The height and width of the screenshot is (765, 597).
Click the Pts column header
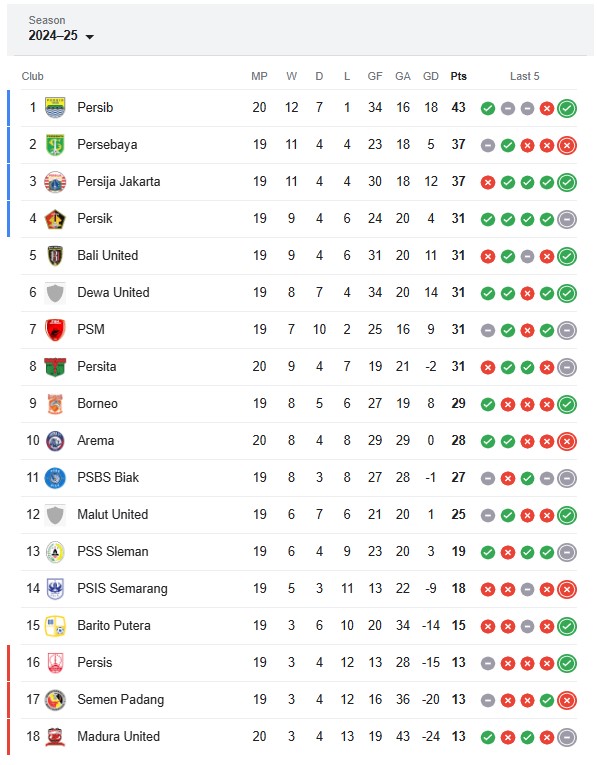[458, 76]
